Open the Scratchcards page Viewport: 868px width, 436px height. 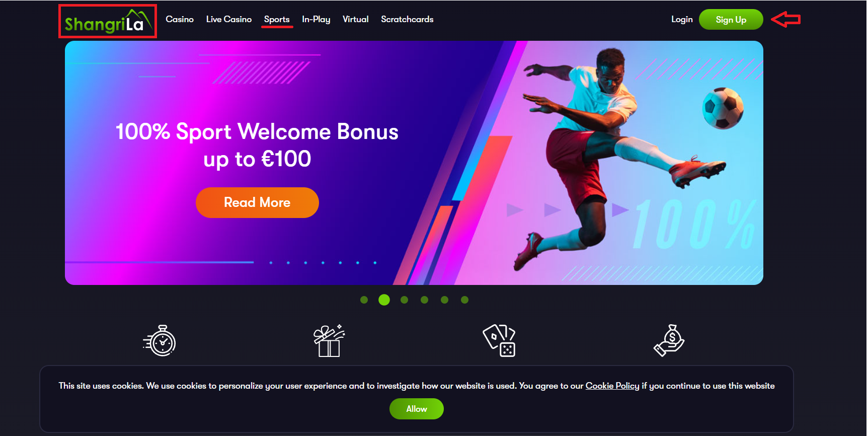tap(407, 19)
